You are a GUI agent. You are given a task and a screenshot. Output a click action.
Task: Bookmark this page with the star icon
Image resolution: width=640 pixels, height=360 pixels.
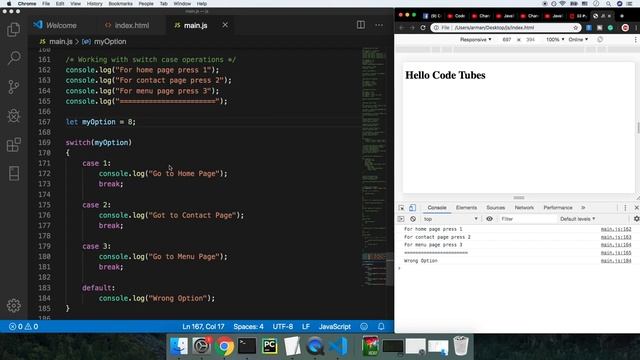[576, 28]
